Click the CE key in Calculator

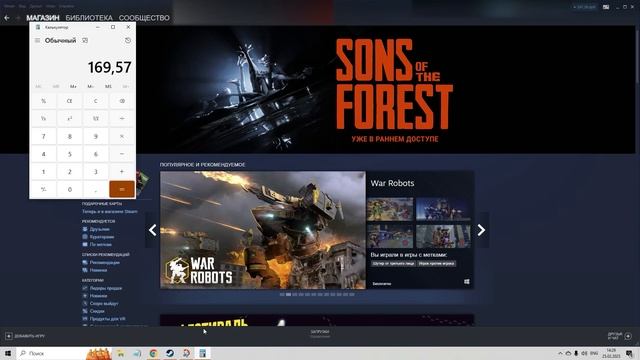tap(69, 101)
